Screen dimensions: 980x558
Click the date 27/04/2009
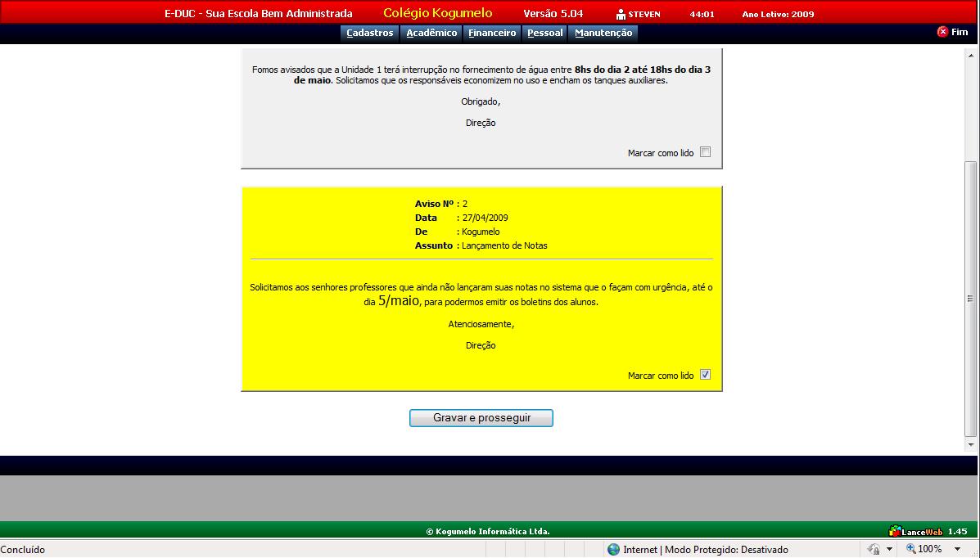(x=485, y=218)
